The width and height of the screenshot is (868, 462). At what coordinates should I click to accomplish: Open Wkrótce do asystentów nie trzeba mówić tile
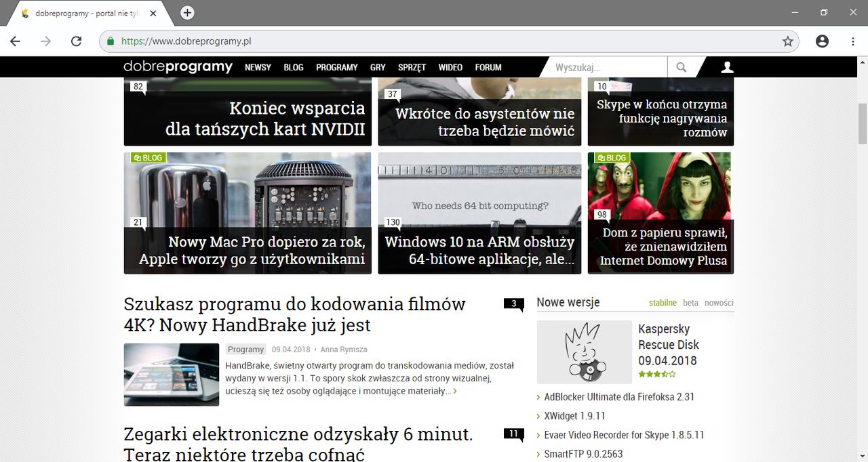pos(479,112)
